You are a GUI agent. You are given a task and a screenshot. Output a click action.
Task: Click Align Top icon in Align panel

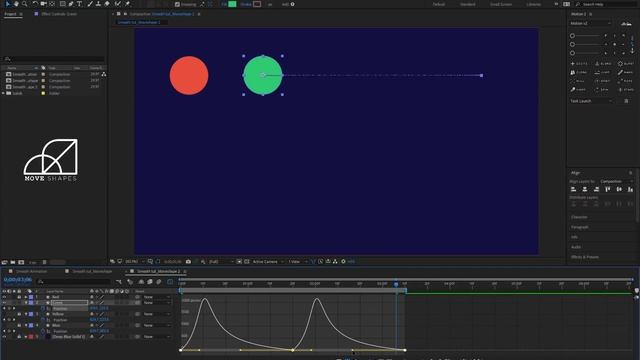tap(608, 189)
